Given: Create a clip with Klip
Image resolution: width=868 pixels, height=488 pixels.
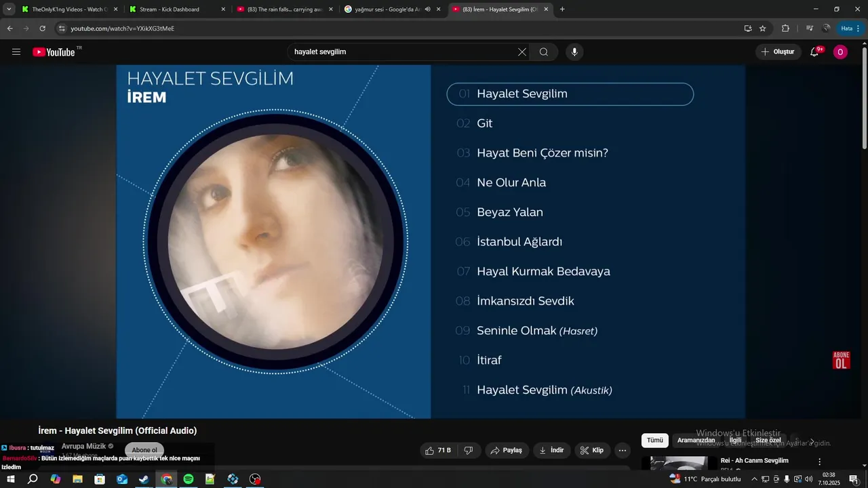Looking at the screenshot, I should [x=592, y=450].
